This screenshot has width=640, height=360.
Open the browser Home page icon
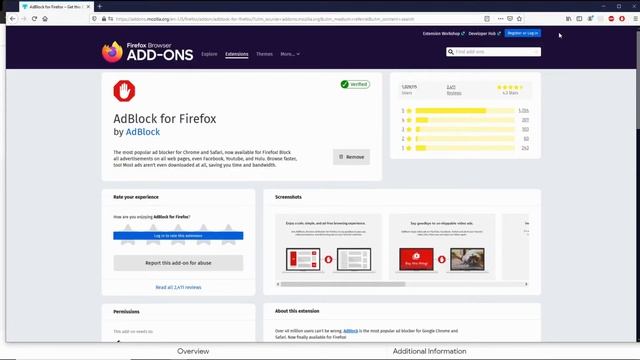click(x=45, y=19)
